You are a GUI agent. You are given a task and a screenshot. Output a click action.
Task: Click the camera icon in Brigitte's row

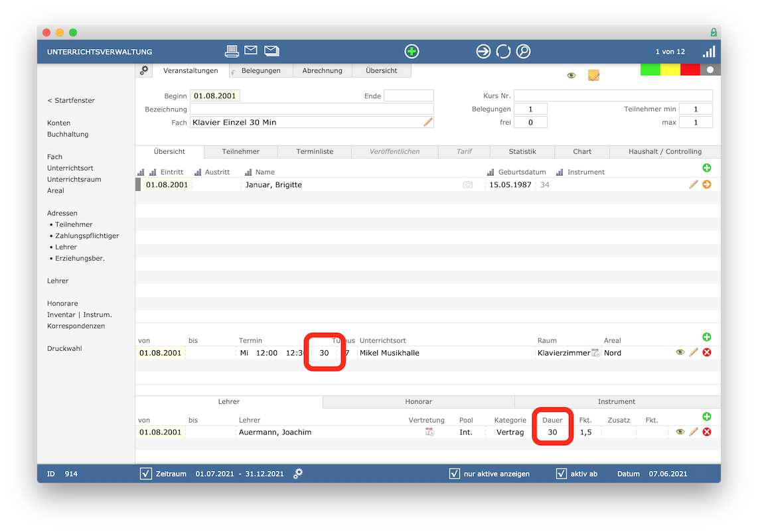[467, 184]
